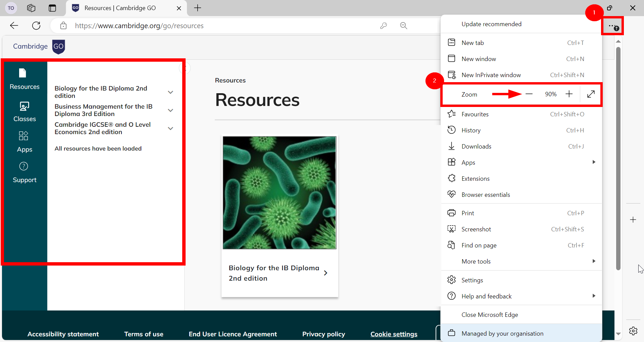Click the scrollbar down arrow

tap(618, 334)
